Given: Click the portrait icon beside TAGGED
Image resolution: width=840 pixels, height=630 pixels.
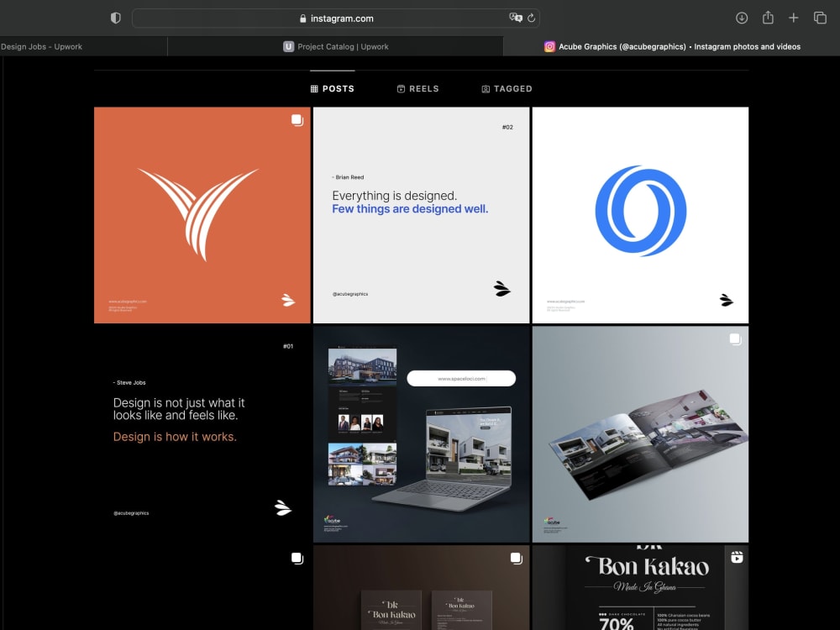Looking at the screenshot, I should tap(485, 88).
